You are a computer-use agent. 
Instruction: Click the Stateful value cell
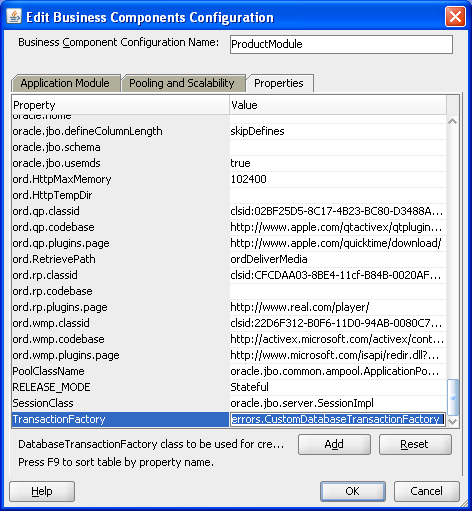click(x=338, y=387)
